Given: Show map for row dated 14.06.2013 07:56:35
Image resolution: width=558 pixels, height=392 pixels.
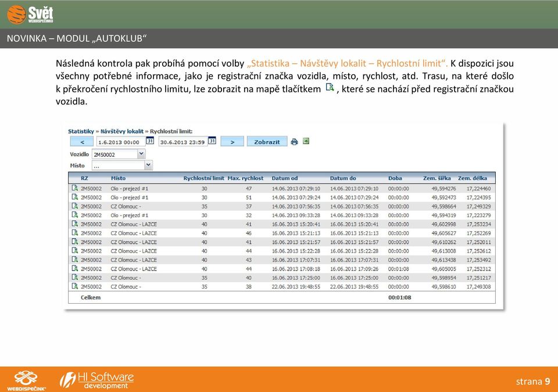Looking at the screenshot, I should 75,206.
